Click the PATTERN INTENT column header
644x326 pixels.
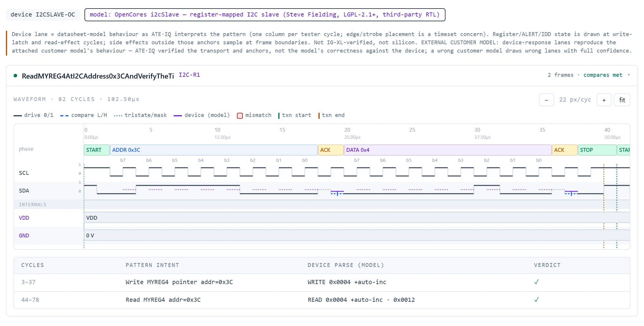click(152, 265)
